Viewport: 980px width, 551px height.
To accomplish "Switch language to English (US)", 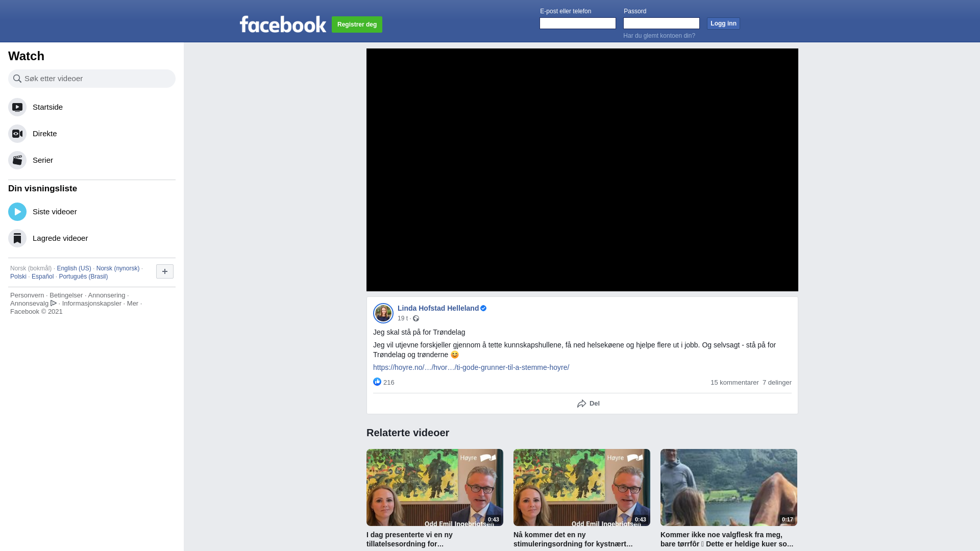I will (x=74, y=268).
